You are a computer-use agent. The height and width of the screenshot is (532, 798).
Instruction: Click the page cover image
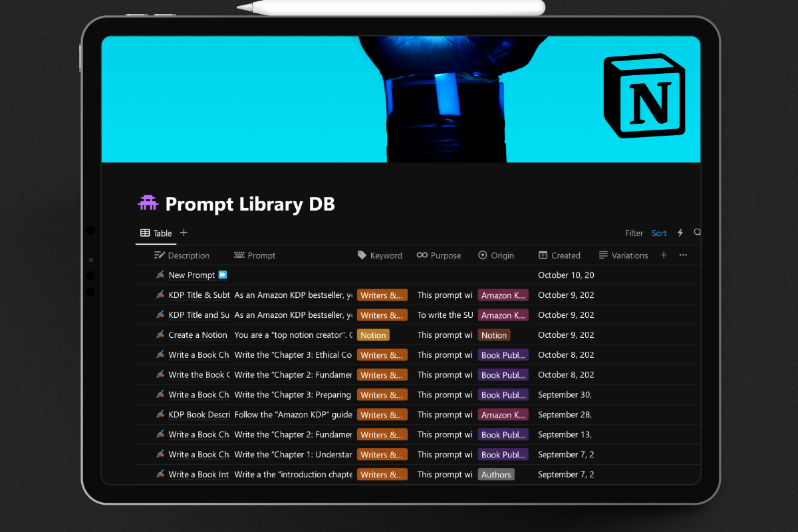pos(401,99)
